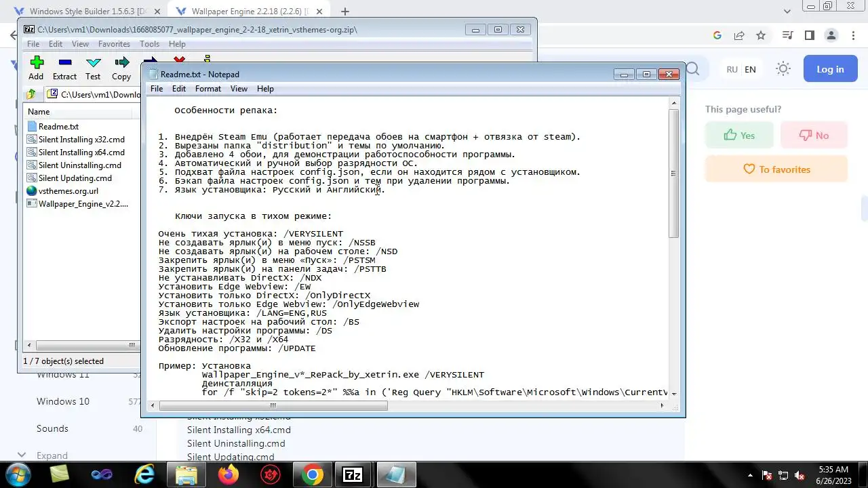Click the share page icon in Chrome
Viewport: 868px width, 488px height.
pos(739,35)
